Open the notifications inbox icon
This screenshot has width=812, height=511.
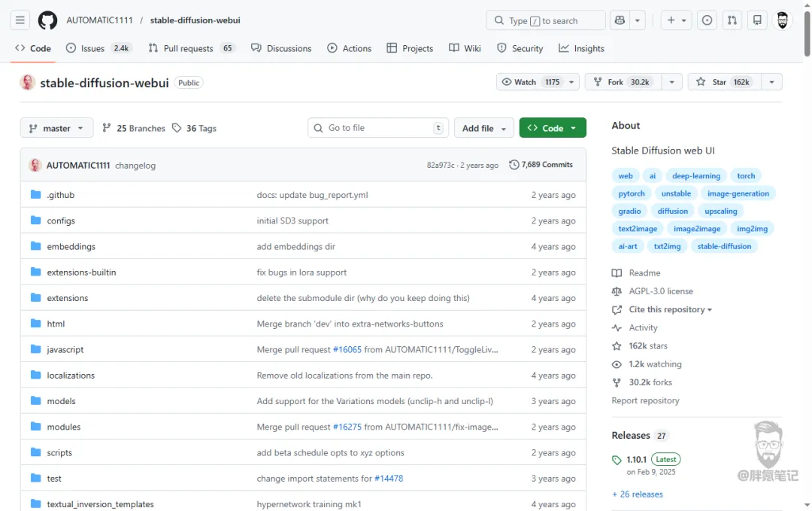757,20
